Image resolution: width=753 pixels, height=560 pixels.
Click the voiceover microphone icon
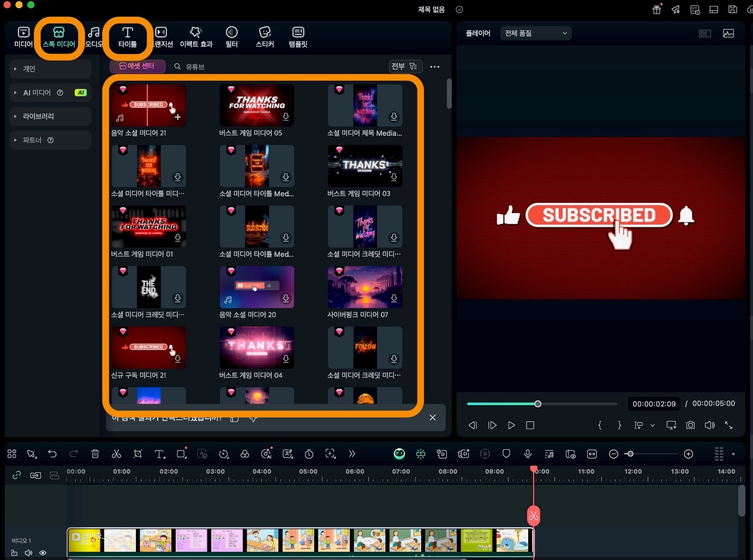point(528,454)
